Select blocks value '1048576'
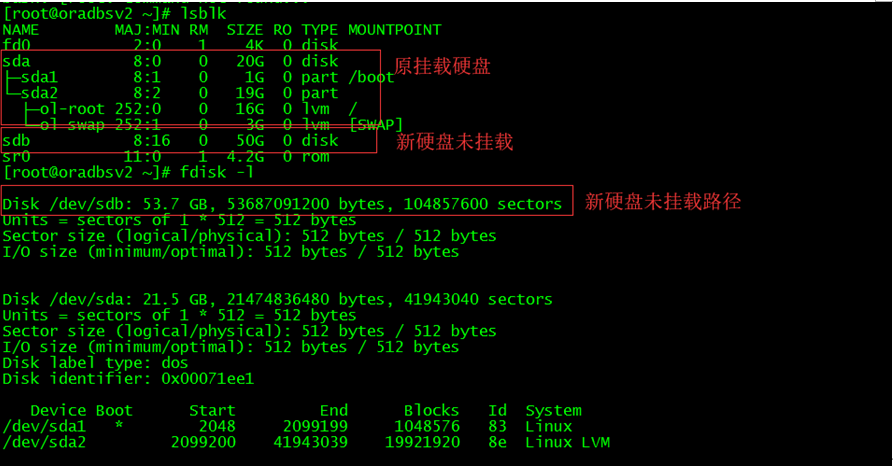This screenshot has width=893, height=468. (x=427, y=426)
